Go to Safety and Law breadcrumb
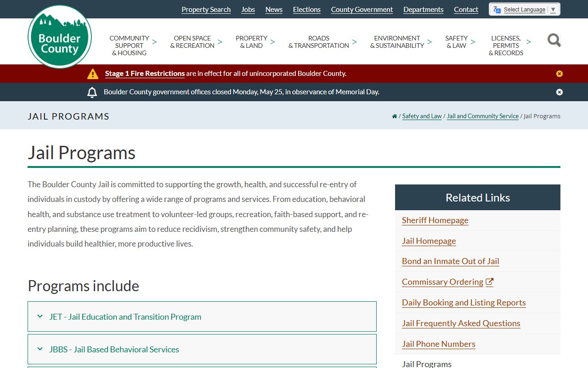Screen dimensions: 588x368 coord(422,116)
